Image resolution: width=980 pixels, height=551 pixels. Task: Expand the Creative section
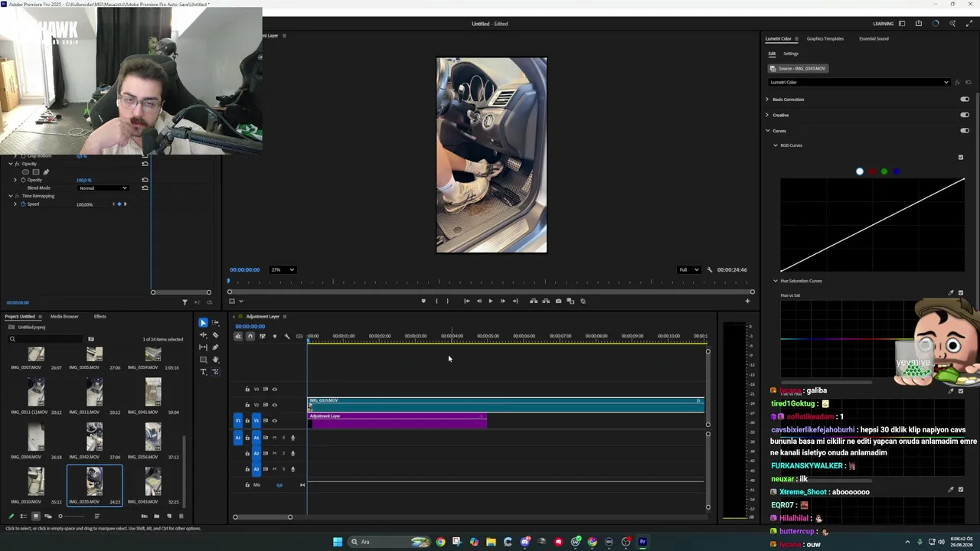coord(767,115)
